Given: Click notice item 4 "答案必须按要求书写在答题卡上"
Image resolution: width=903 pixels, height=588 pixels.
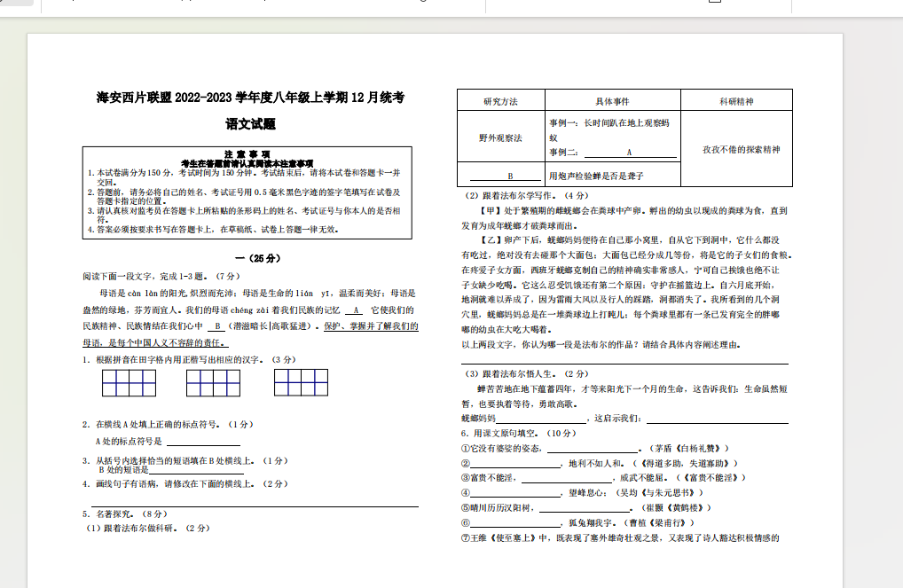Looking at the screenshot, I should (x=213, y=229).
